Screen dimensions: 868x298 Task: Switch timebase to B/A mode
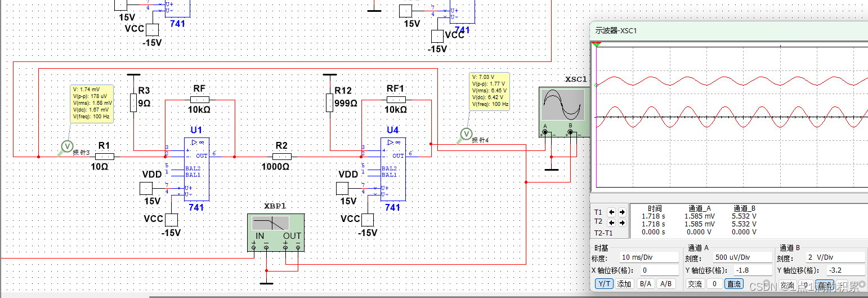[645, 284]
